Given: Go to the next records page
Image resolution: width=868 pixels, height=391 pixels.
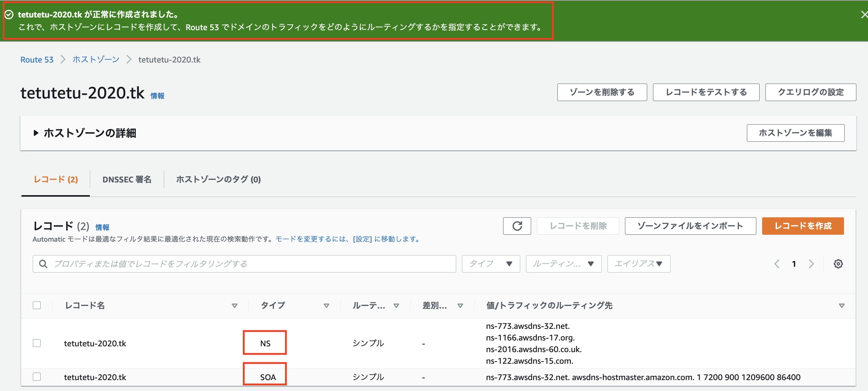Looking at the screenshot, I should 811,264.
